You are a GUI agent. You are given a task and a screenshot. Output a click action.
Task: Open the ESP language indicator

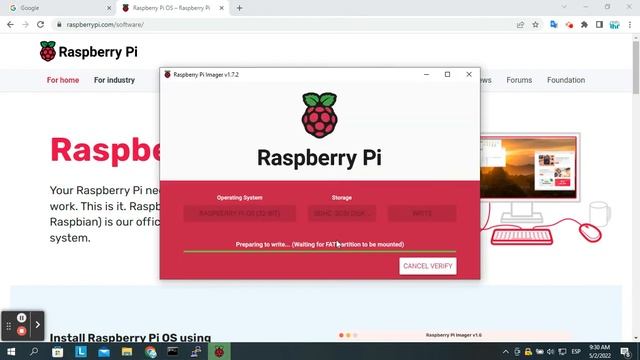pyautogui.click(x=576, y=352)
